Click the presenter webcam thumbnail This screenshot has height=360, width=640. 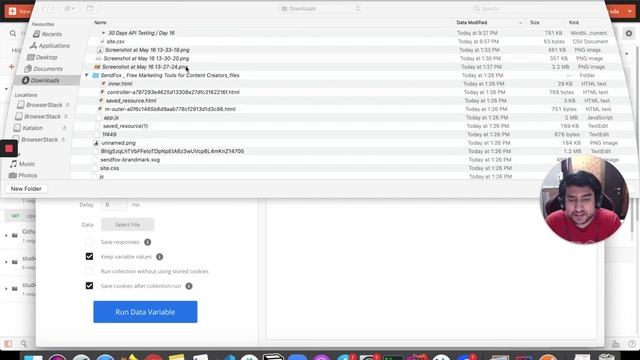pos(584,200)
